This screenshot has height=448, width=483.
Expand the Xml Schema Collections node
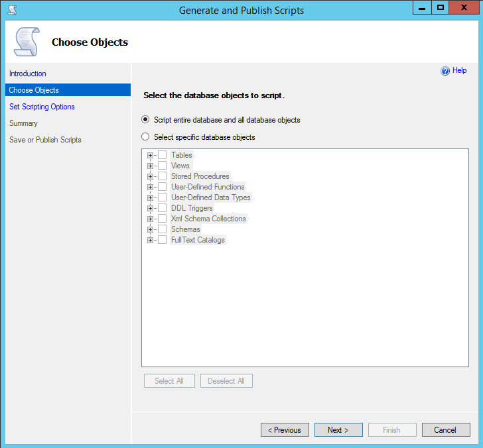pyautogui.click(x=150, y=219)
